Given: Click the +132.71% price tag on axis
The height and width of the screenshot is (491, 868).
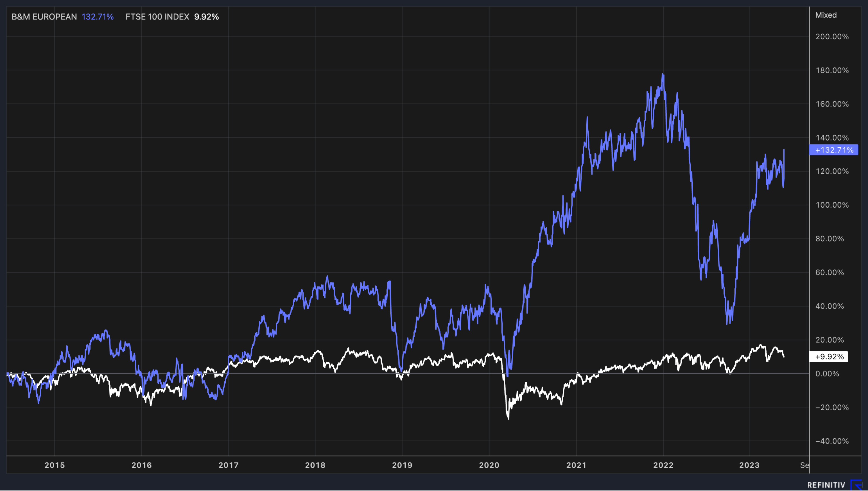Looking at the screenshot, I should pos(834,150).
